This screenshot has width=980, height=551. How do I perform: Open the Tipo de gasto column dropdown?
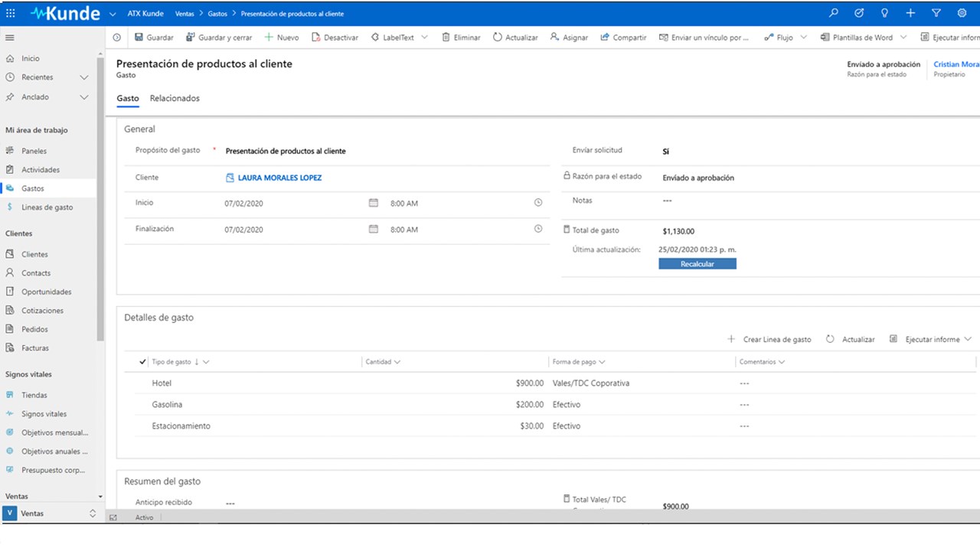pos(206,362)
